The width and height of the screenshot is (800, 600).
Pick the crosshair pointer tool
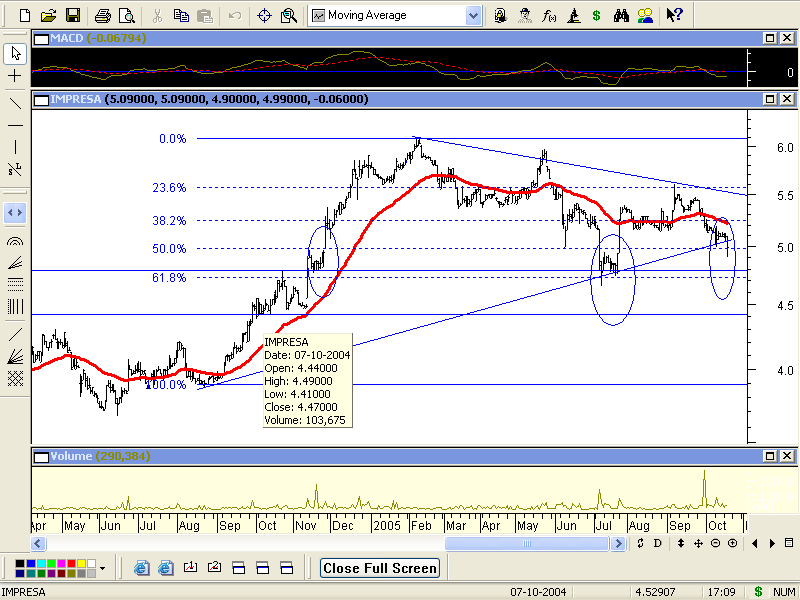15,76
